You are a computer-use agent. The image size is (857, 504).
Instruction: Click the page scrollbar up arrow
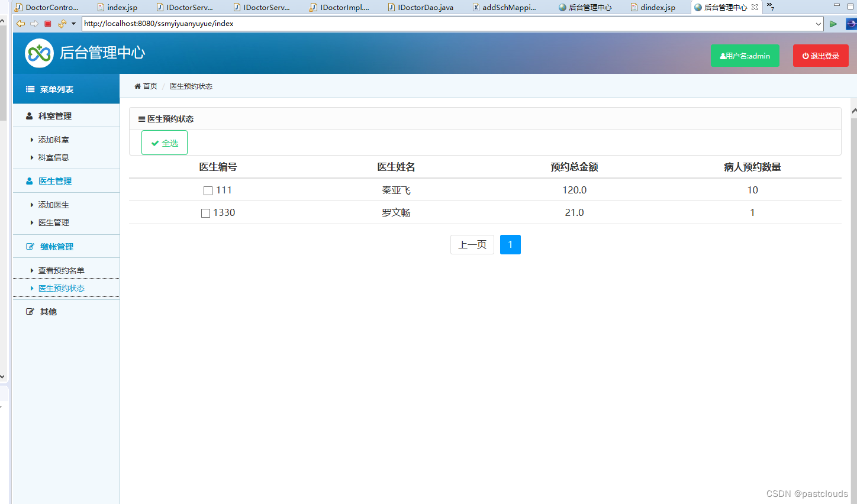[854, 111]
